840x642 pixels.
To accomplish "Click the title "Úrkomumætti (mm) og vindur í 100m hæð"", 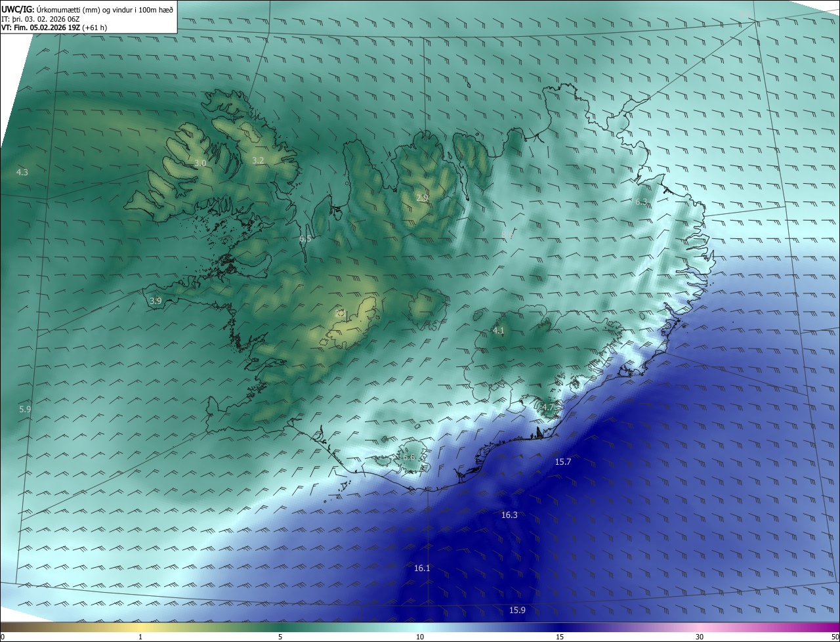I will point(105,9).
